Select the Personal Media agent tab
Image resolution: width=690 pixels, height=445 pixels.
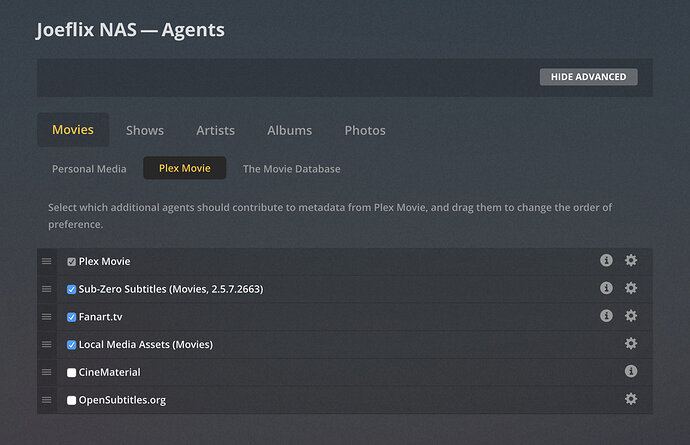89,169
